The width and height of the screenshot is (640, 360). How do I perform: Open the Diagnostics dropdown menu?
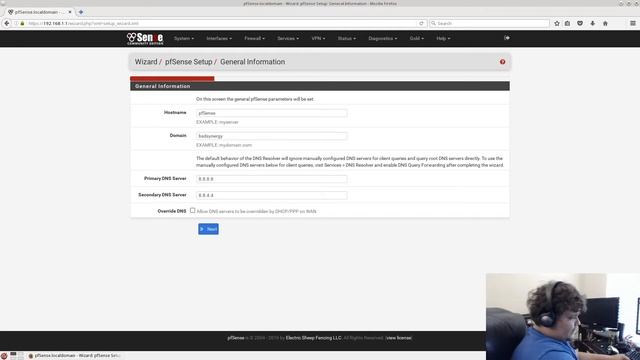pos(382,38)
